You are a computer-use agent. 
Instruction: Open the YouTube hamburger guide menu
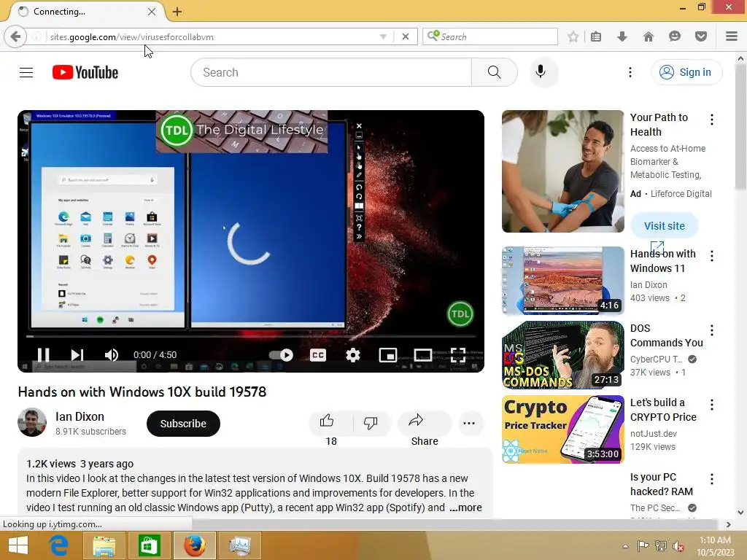[x=26, y=72]
